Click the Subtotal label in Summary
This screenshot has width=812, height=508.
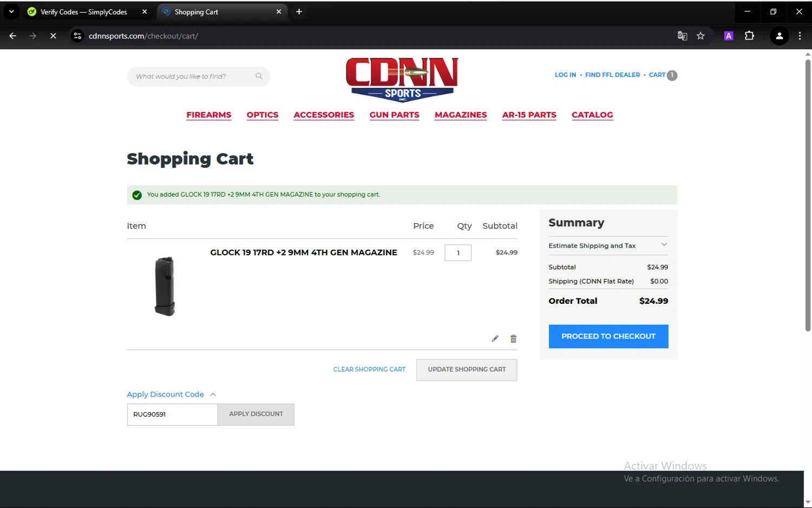click(562, 268)
